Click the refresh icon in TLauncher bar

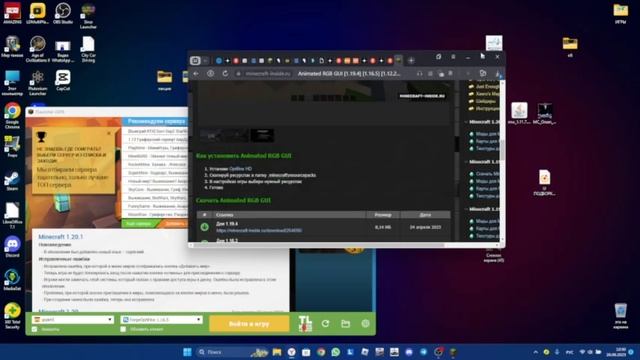(x=325, y=324)
